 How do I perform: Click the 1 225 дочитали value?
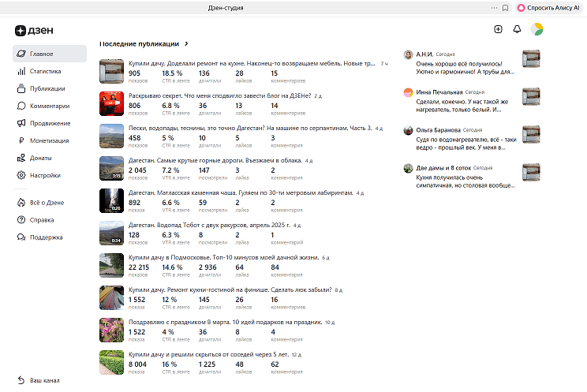click(x=207, y=364)
